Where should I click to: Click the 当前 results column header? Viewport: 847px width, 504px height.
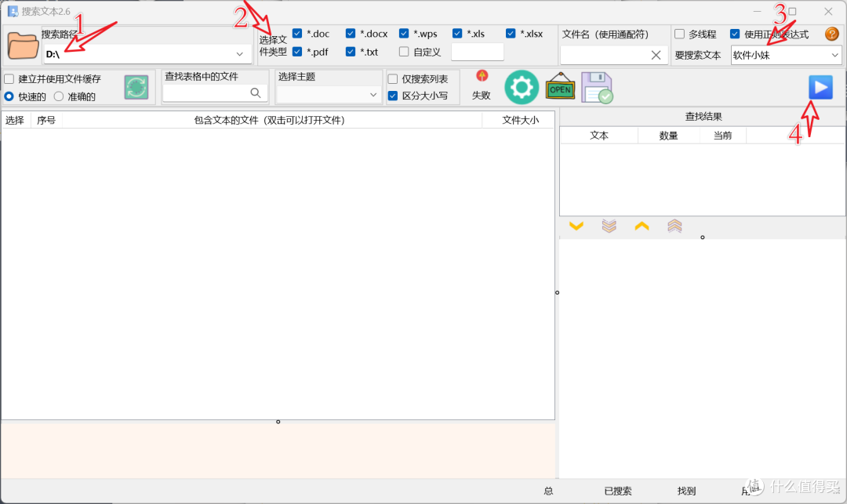pyautogui.click(x=723, y=136)
